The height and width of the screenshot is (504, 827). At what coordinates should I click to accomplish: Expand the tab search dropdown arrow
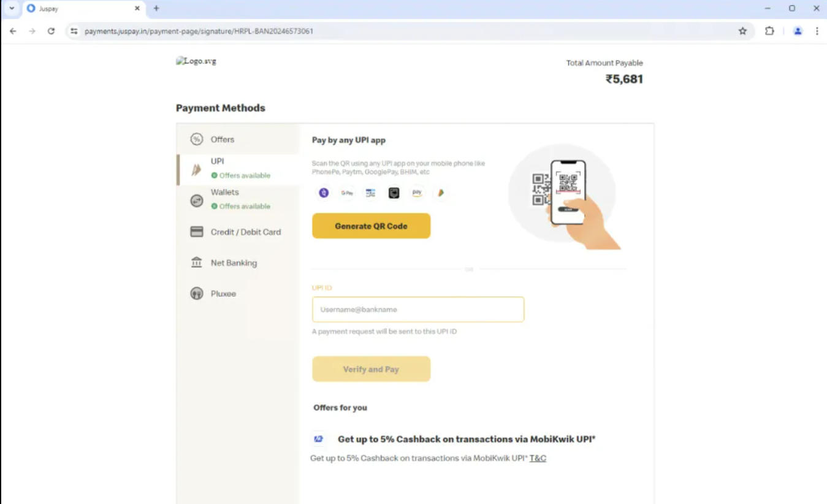[11, 9]
